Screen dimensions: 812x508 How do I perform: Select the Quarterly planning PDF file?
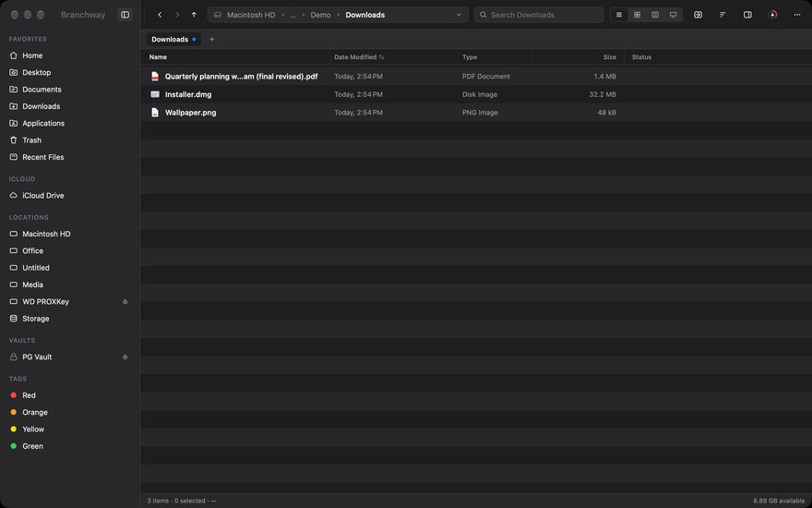(476, 76)
